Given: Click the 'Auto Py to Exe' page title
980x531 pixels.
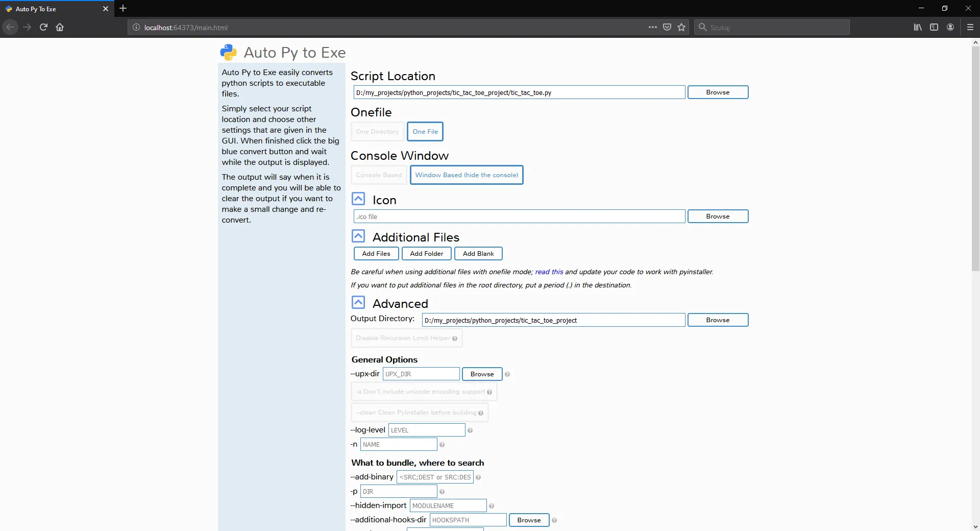Looking at the screenshot, I should tap(295, 53).
